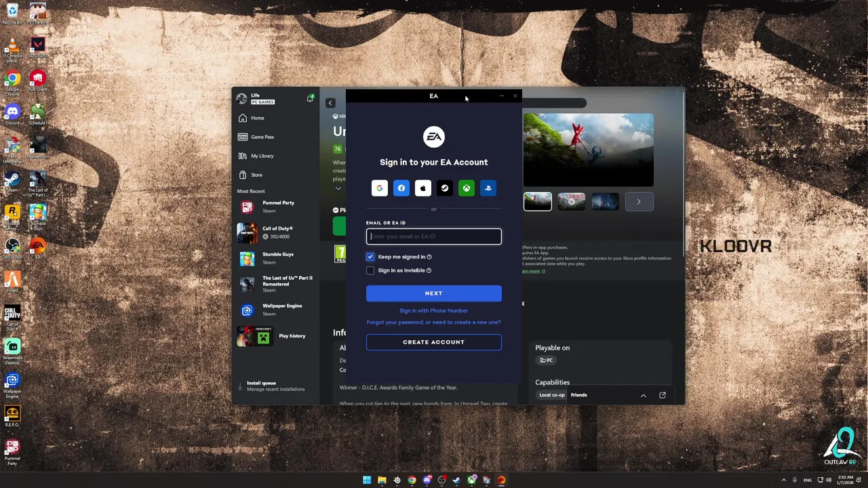Open The Last of Us Part II entry

(277, 284)
